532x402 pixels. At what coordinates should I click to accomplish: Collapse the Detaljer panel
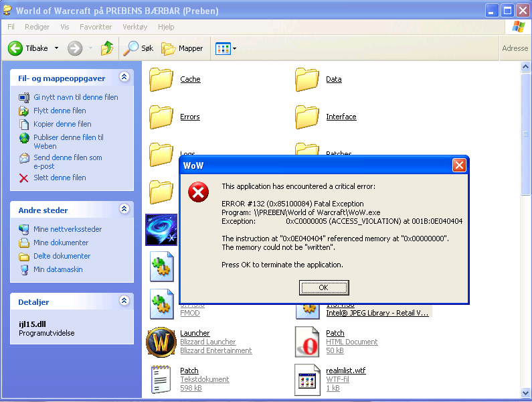(124, 300)
